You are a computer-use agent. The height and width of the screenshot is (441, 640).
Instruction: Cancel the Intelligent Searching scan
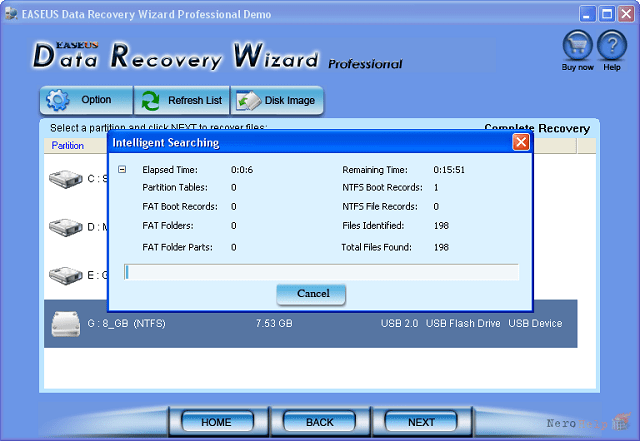[x=312, y=294]
